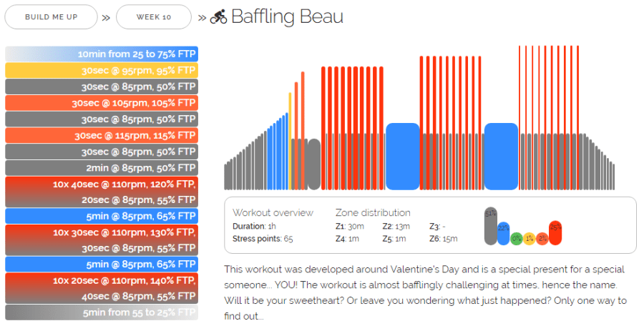Click the gray 51% zone bar
The image size is (644, 326).
[x=490, y=226]
